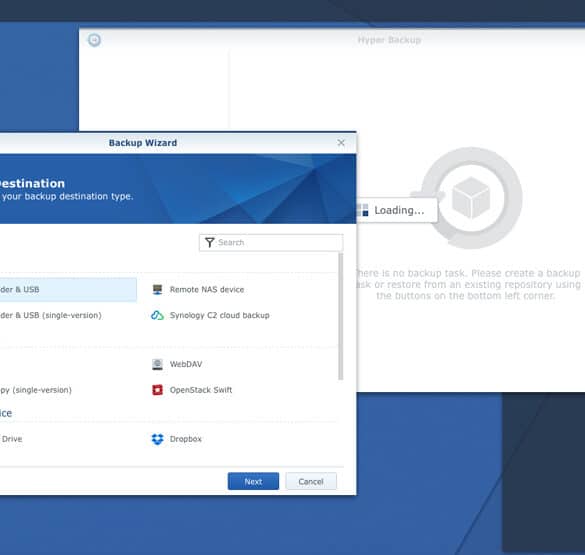
Task: Select the highlighted folder & USB option
Action: tap(68, 289)
